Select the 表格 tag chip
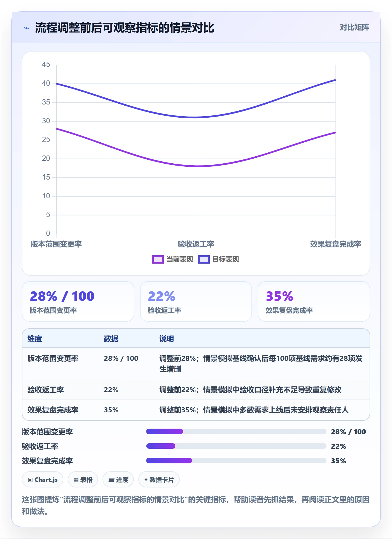 click(x=83, y=480)
